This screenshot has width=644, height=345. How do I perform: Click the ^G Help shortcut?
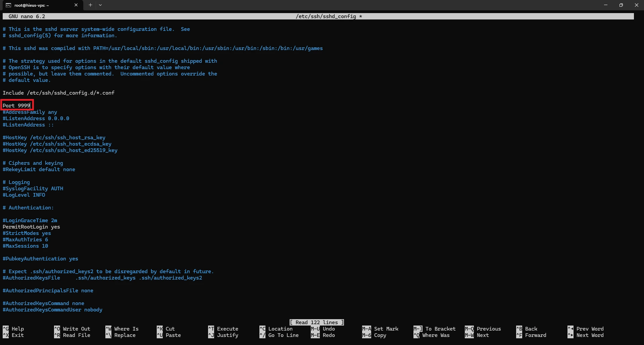click(13, 329)
